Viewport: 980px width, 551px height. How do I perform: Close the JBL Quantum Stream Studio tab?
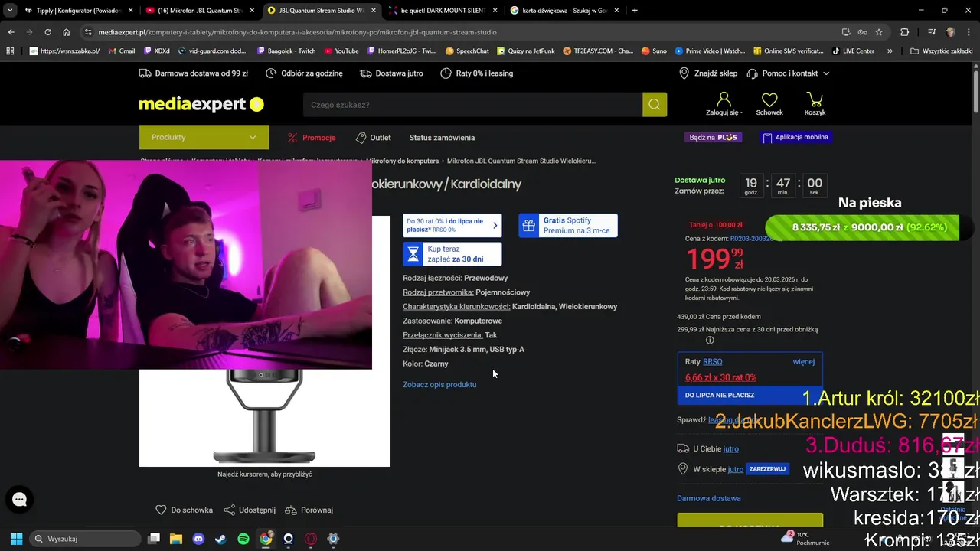pos(372,11)
